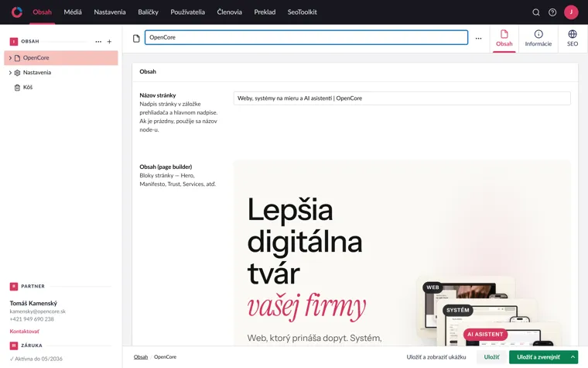Click the Uložiť a zobraziť ukážku button
The image size is (588, 368).
[x=436, y=357]
